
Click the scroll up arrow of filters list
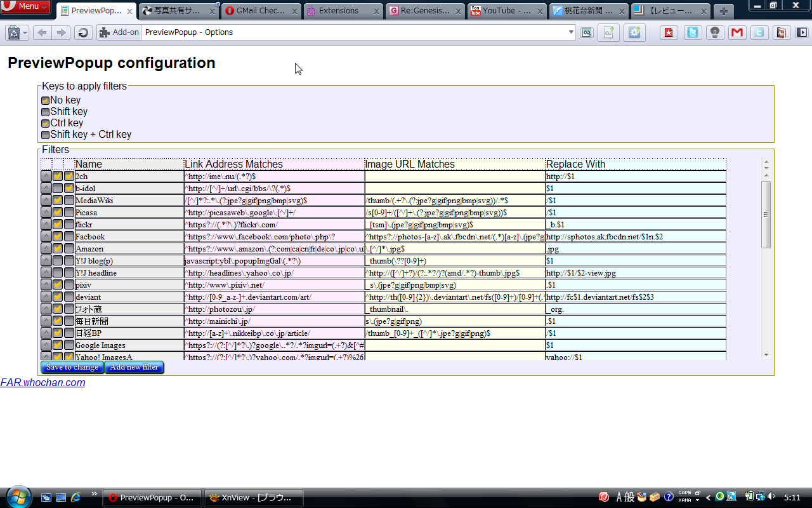point(766,175)
